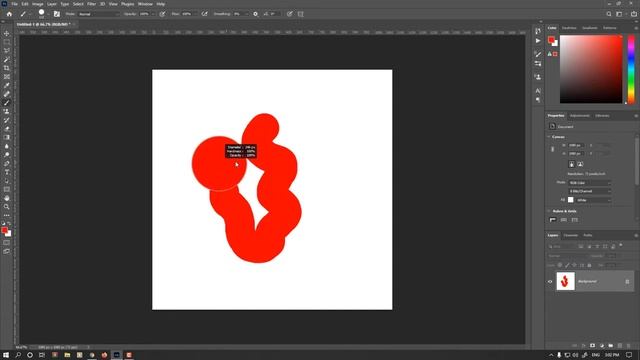Select the Pen tool
The width and height of the screenshot is (640, 360).
pyautogui.click(x=7, y=163)
